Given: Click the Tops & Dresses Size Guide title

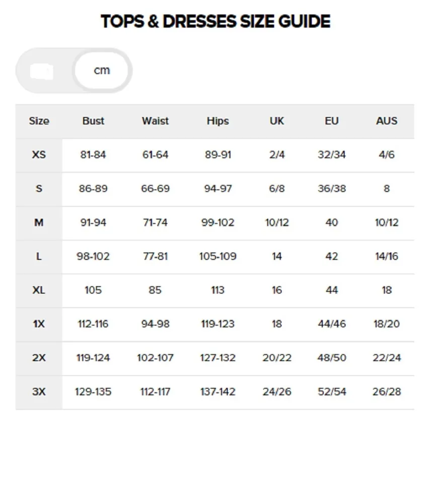Looking at the screenshot, I should pos(215,22).
